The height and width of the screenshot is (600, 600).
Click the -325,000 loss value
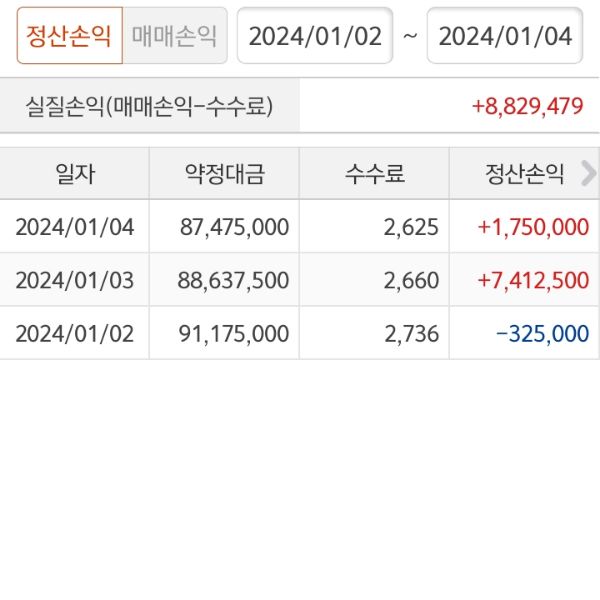click(x=542, y=333)
